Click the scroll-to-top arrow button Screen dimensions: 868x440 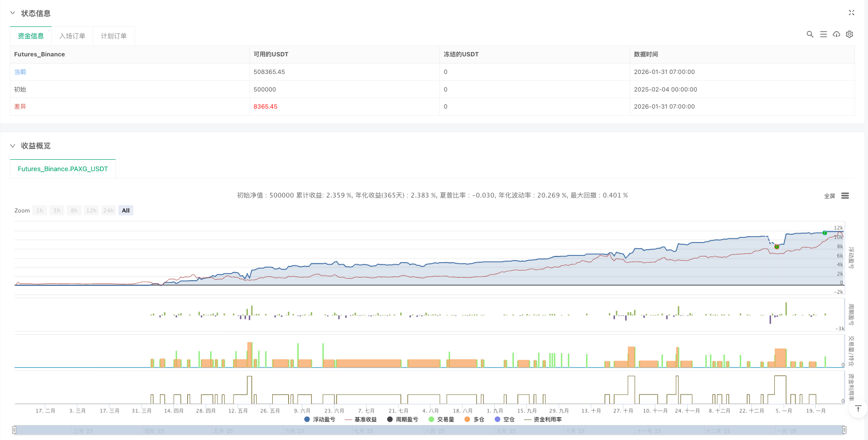[858, 409]
